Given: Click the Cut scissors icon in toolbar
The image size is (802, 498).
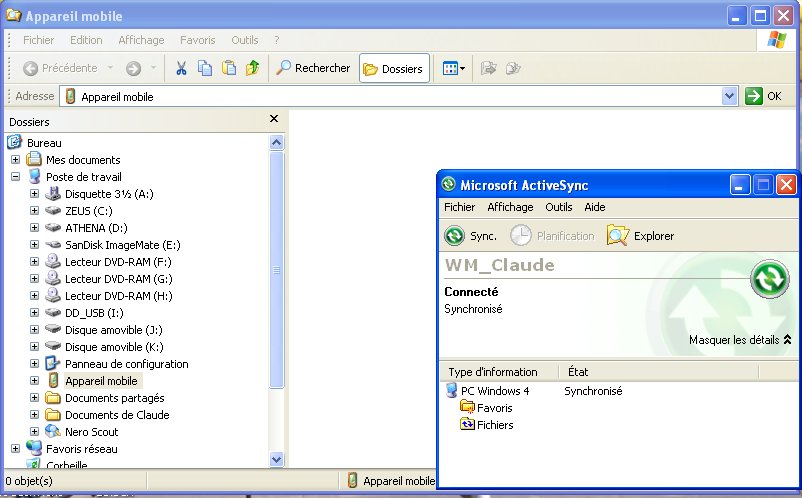Looking at the screenshot, I should coord(181,68).
